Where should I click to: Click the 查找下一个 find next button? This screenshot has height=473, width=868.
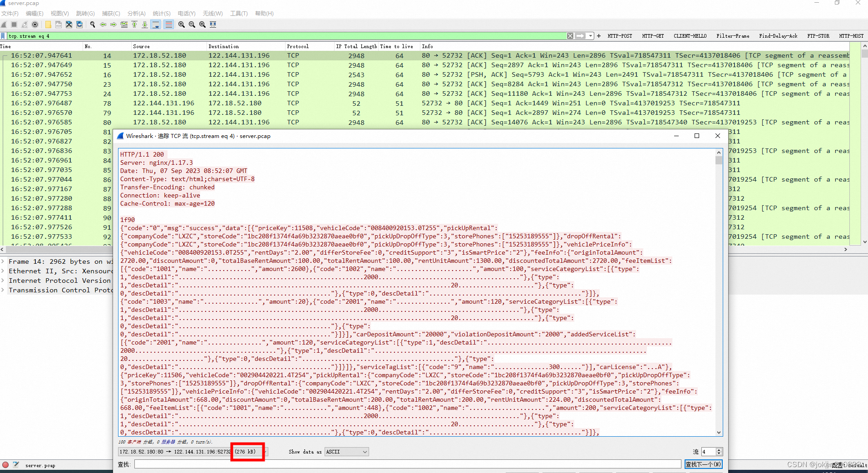tap(703, 464)
